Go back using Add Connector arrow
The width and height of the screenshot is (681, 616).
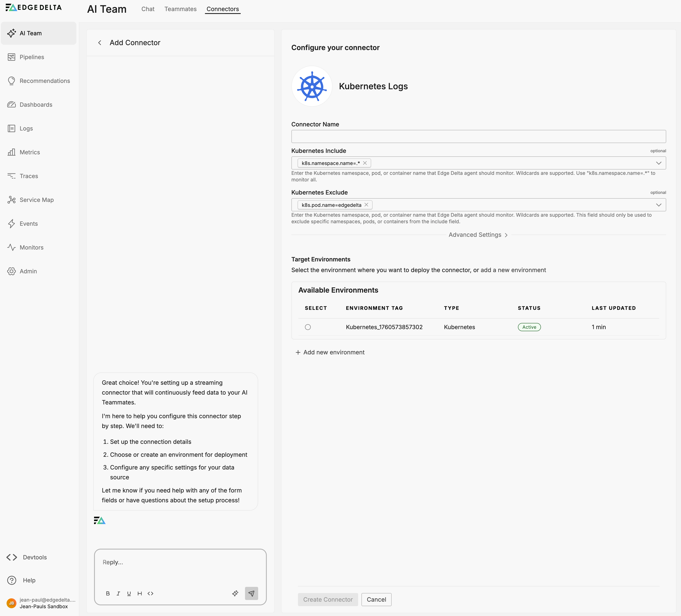coord(100,43)
